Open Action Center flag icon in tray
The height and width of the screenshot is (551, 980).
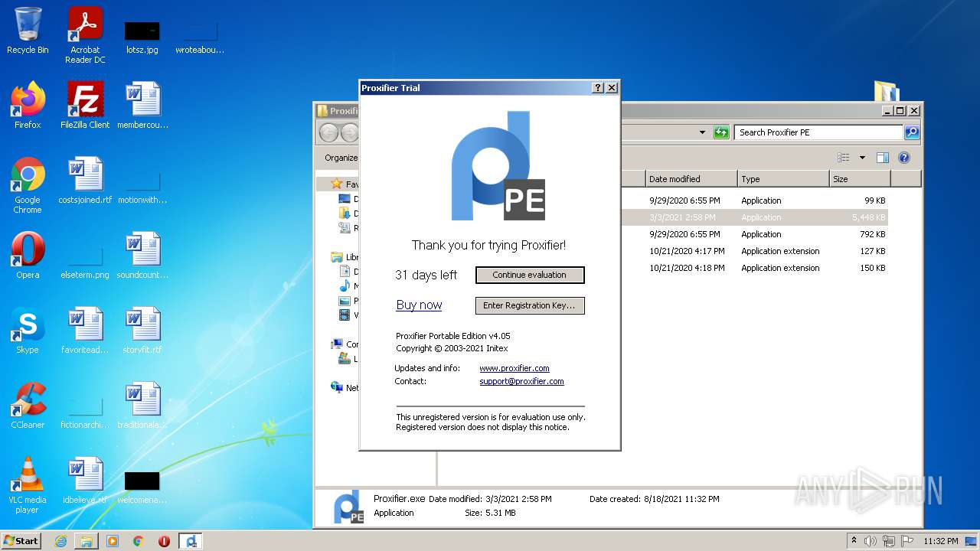[907, 541]
